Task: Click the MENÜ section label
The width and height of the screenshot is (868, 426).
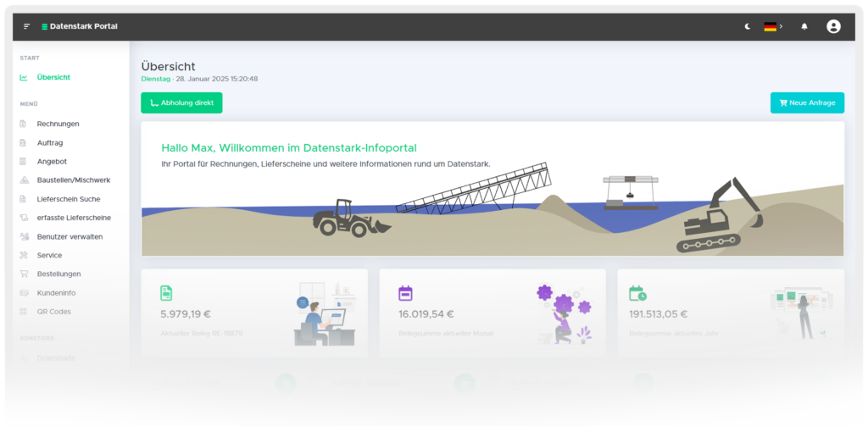Action: click(29, 104)
